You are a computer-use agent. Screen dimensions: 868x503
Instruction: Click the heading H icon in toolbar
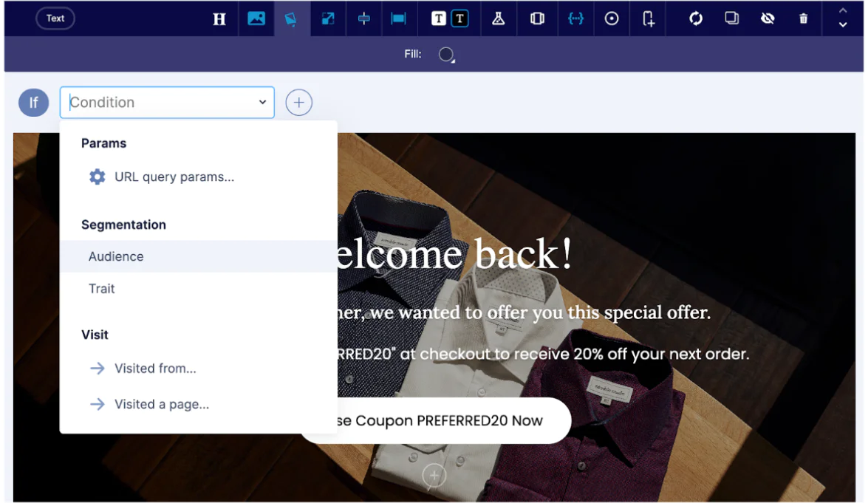[x=219, y=19]
